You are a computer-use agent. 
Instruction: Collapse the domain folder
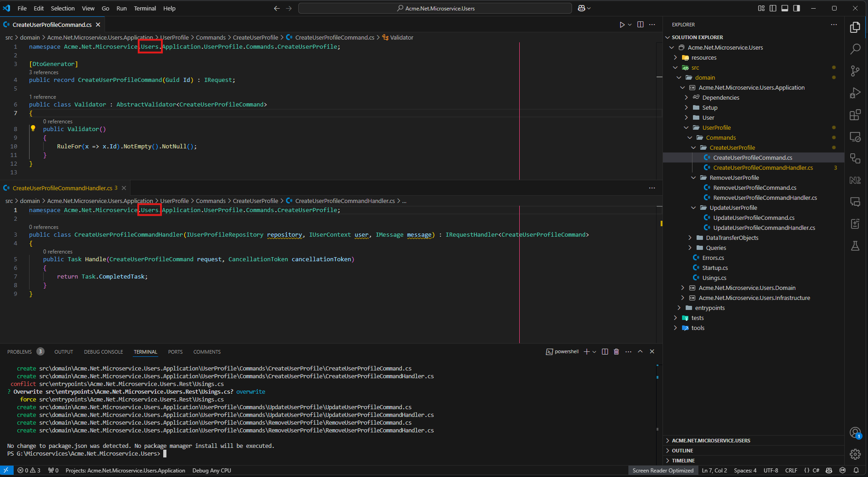click(679, 77)
